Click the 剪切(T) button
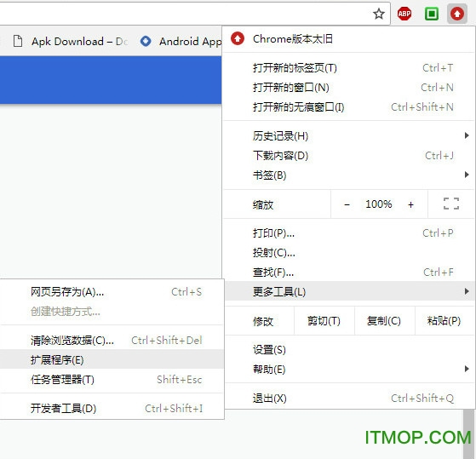Viewport: 476px width, 459px height. point(324,321)
